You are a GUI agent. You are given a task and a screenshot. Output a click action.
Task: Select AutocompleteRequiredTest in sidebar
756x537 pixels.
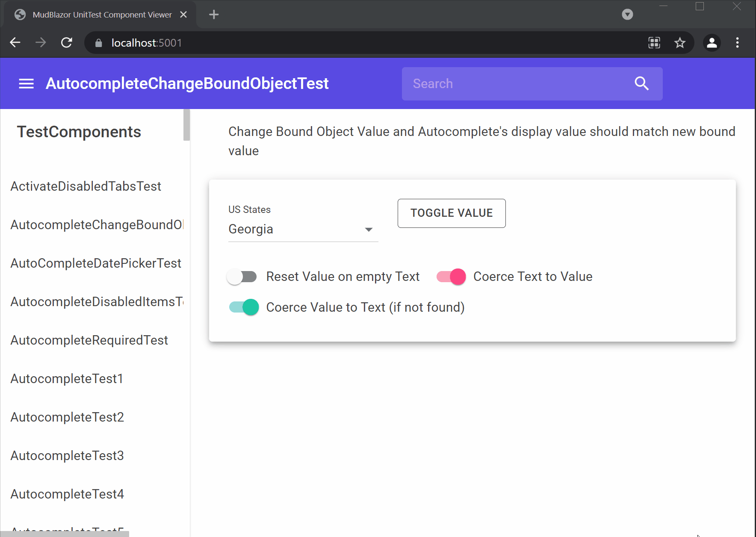click(x=89, y=340)
